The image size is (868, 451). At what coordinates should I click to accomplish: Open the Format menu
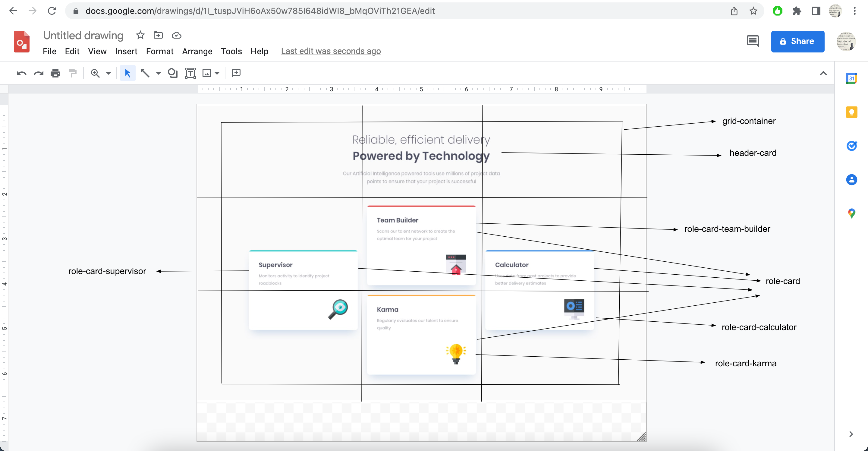tap(159, 51)
